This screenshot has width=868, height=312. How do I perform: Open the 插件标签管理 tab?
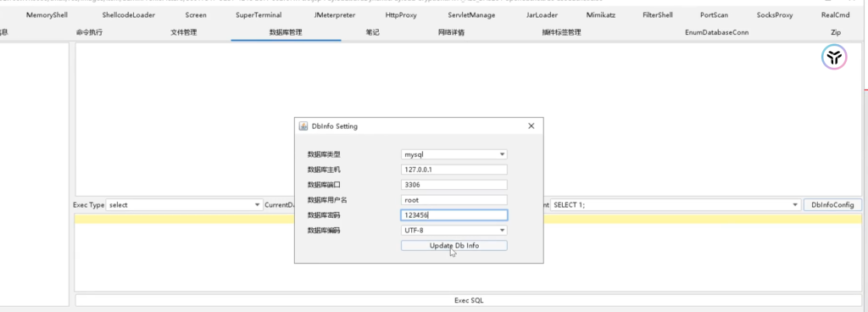tap(561, 32)
